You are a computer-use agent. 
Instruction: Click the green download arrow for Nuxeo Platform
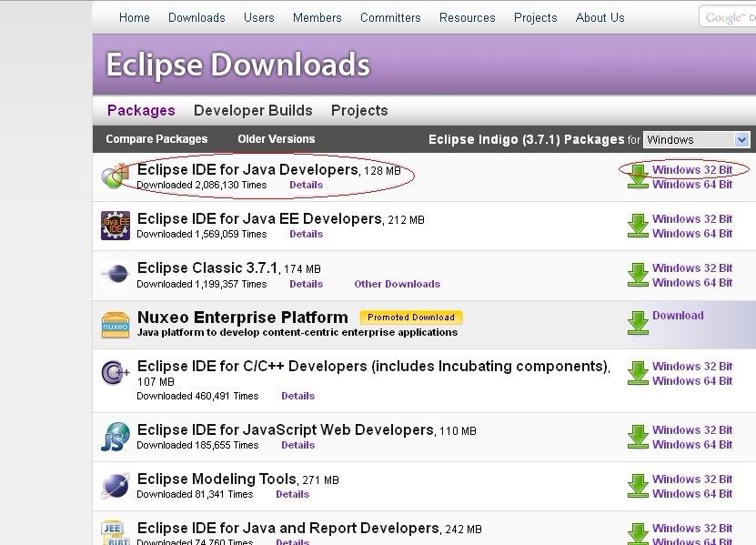click(x=638, y=323)
